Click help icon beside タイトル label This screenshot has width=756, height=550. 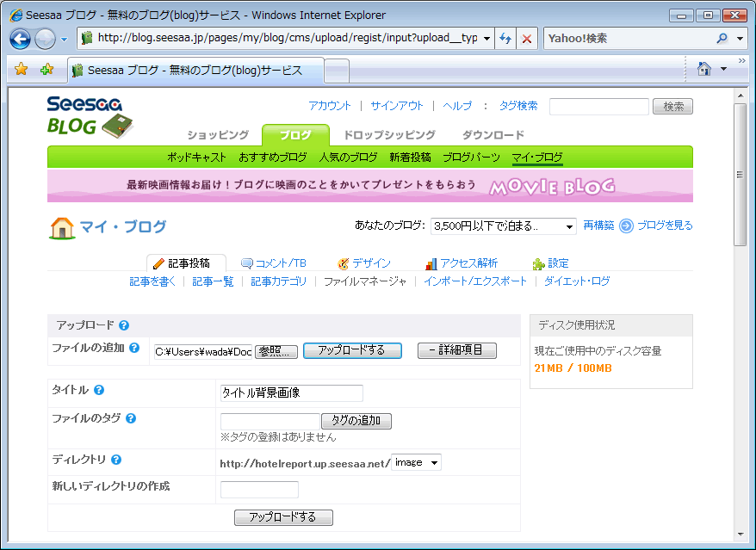[x=99, y=390]
